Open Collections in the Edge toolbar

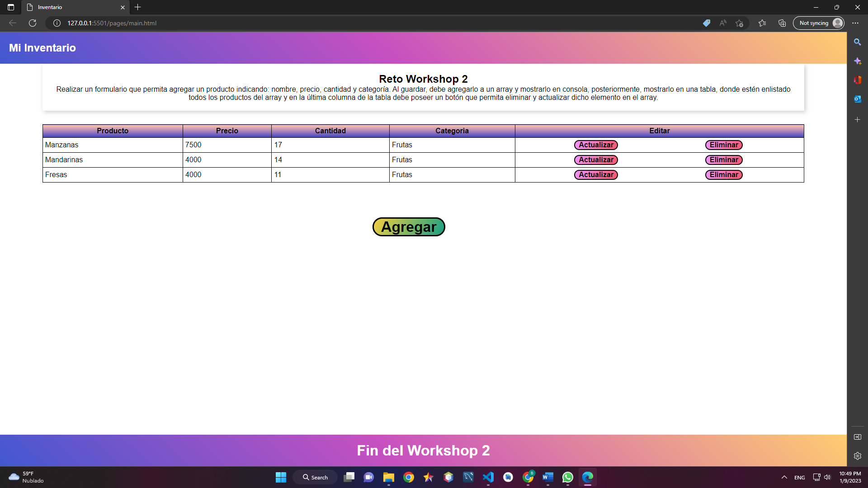(x=782, y=23)
